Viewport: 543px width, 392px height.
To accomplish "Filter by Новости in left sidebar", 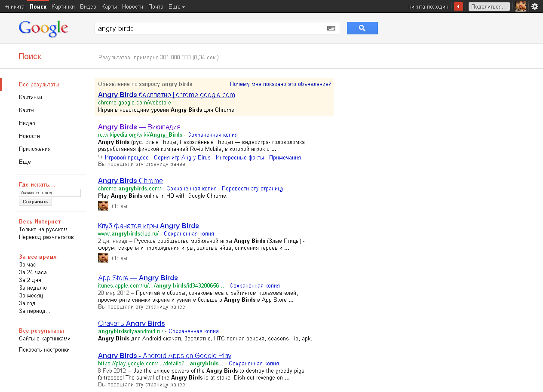I will click(x=29, y=136).
